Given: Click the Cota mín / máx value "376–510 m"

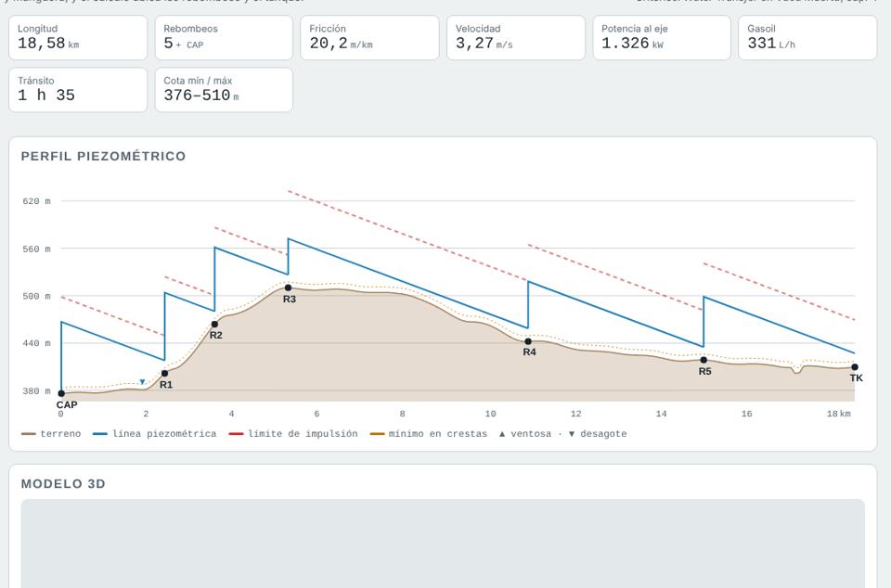Looking at the screenshot, I should coord(201,96).
